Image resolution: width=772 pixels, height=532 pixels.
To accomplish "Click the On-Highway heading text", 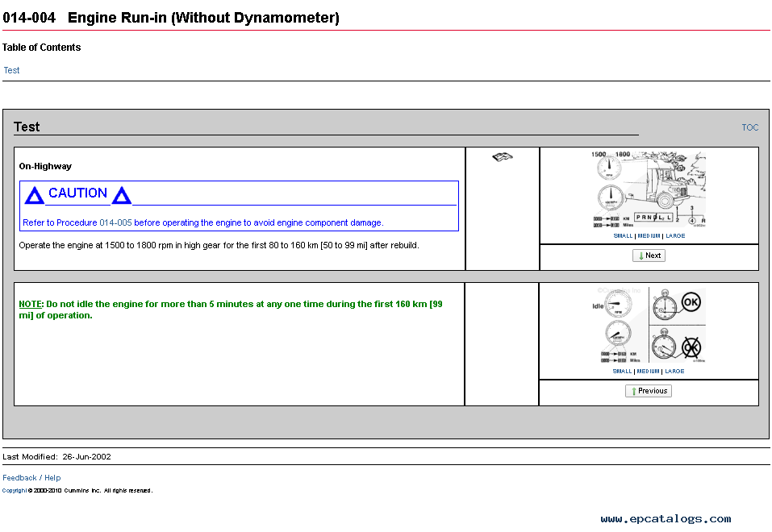I will tap(45, 166).
